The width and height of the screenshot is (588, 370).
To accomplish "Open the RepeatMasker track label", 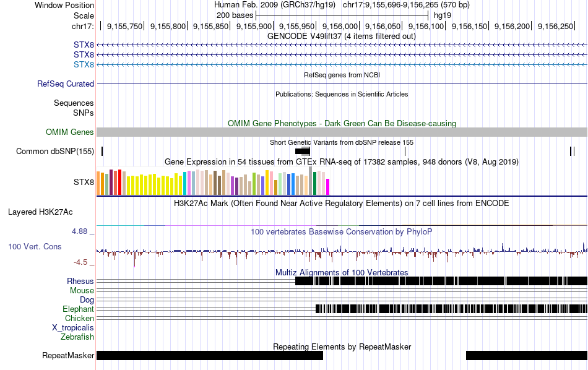I will 68,355.
